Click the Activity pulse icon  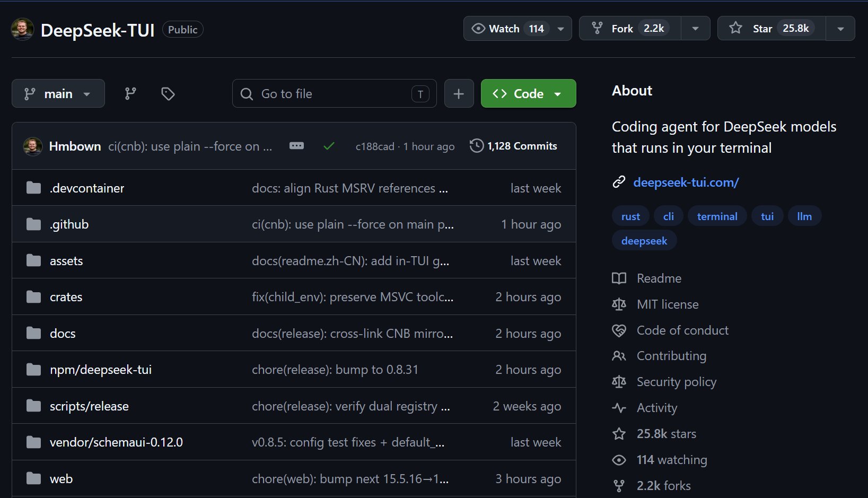pos(619,408)
